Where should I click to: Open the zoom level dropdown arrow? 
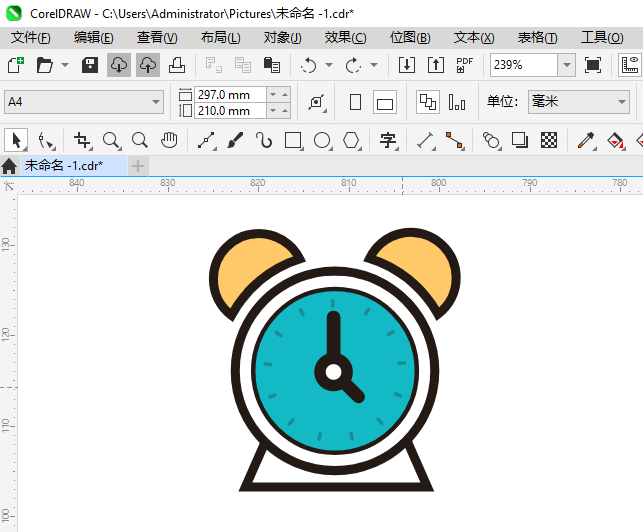click(567, 65)
